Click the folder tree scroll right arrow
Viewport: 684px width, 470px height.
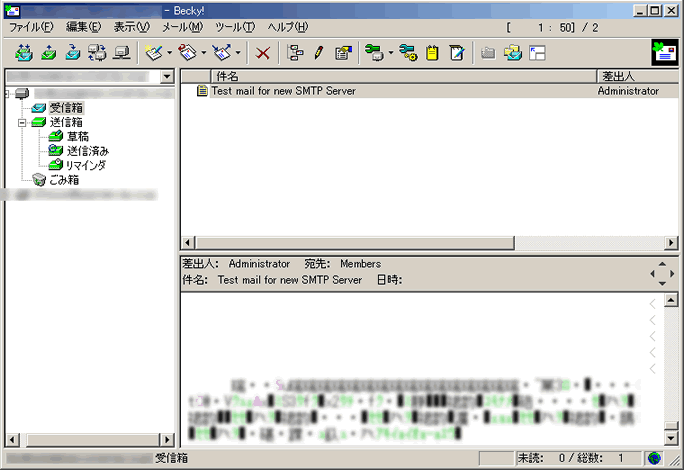click(x=167, y=439)
